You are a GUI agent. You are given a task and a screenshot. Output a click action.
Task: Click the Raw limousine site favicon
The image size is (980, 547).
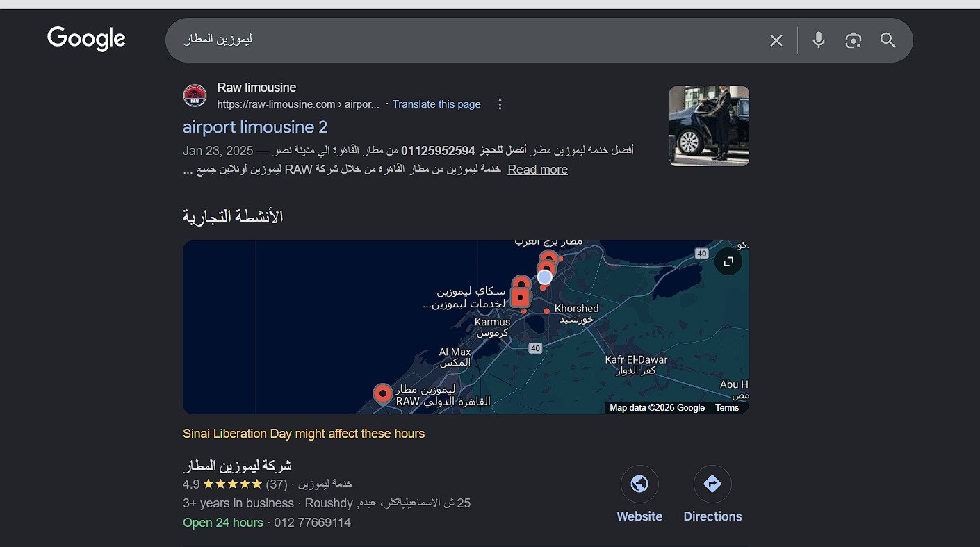[x=195, y=96]
